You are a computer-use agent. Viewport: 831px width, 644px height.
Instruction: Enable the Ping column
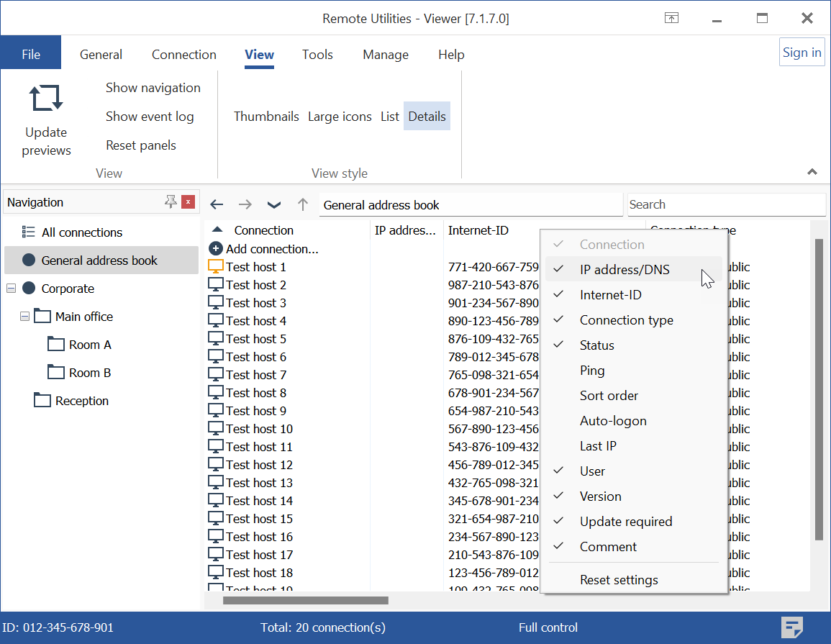592,371
